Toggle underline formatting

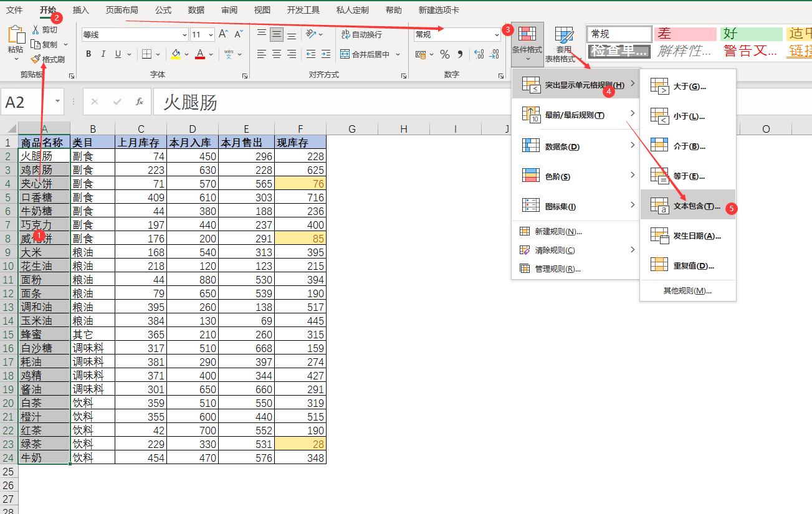tap(118, 54)
